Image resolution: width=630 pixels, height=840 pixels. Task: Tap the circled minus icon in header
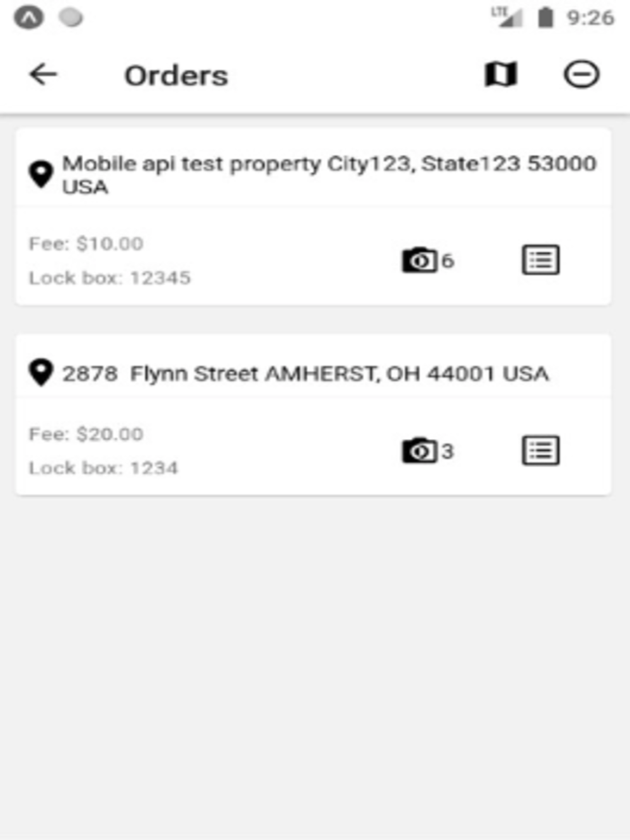tap(581, 74)
